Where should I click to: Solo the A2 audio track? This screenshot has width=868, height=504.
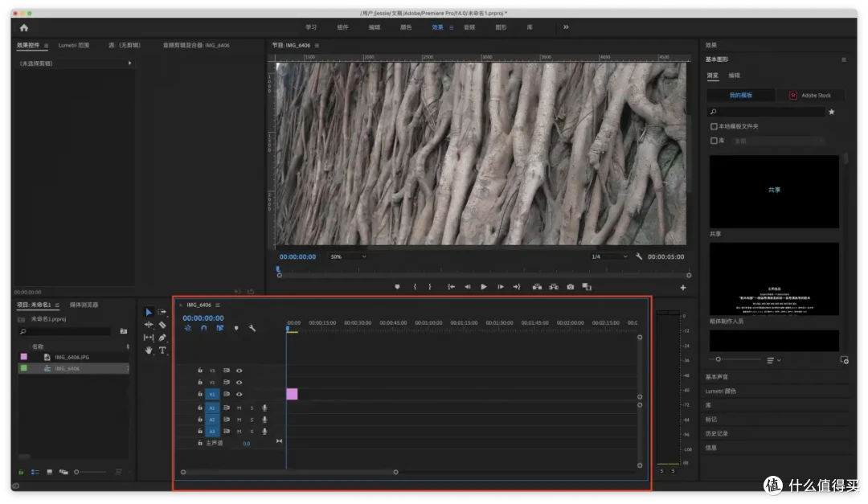point(252,420)
